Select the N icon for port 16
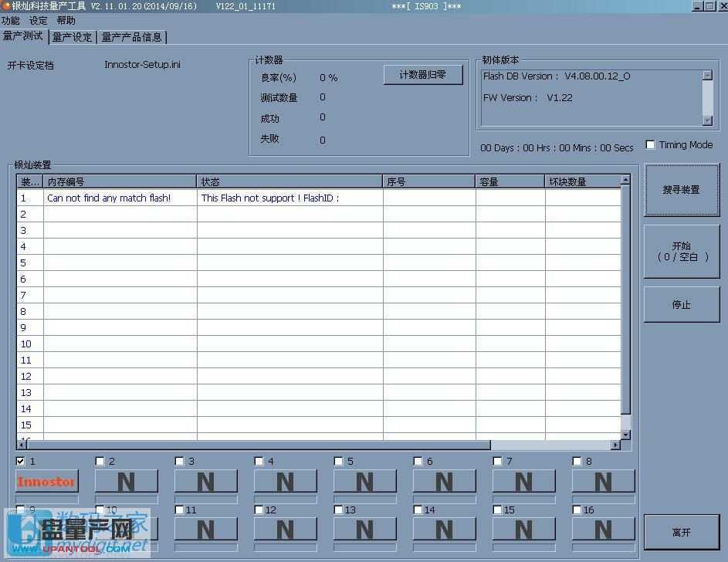The width and height of the screenshot is (728, 562). pyautogui.click(x=602, y=530)
